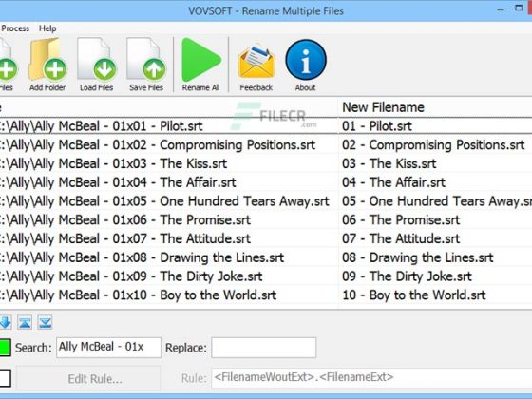Open the Help menu

coord(47,28)
